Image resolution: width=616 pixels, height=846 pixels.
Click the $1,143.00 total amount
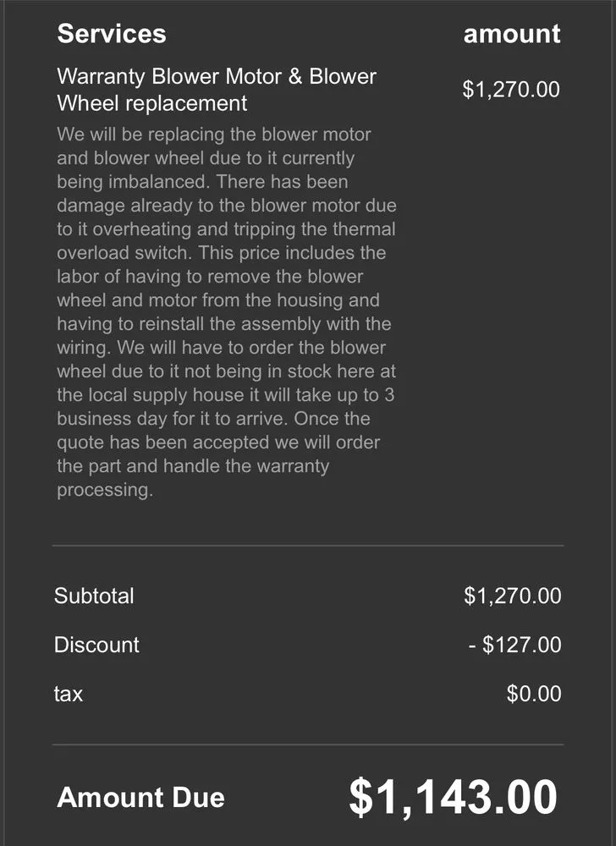click(x=453, y=798)
